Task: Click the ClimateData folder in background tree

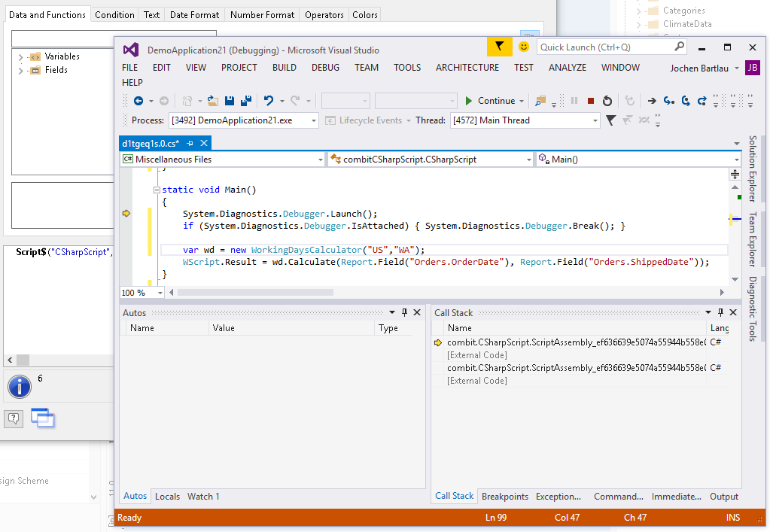Action: 687,24
